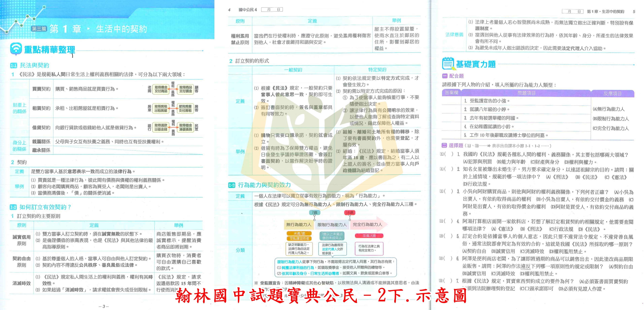This screenshot has width=644, height=310.
Task: Click the 月 日 date box on page 4
Action: (272, 10)
